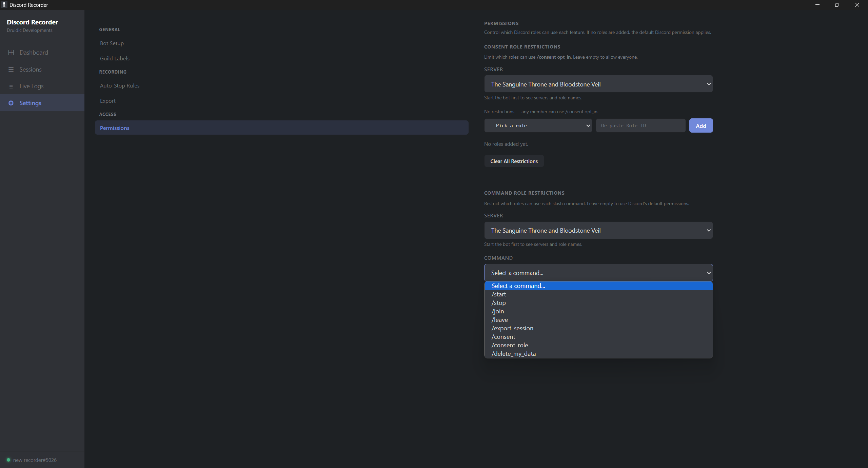Click the Settings gear icon

pos(11,103)
